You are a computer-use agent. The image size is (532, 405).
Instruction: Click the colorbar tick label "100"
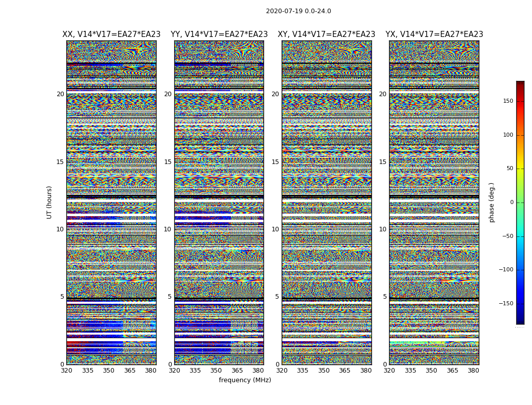[x=508, y=135]
